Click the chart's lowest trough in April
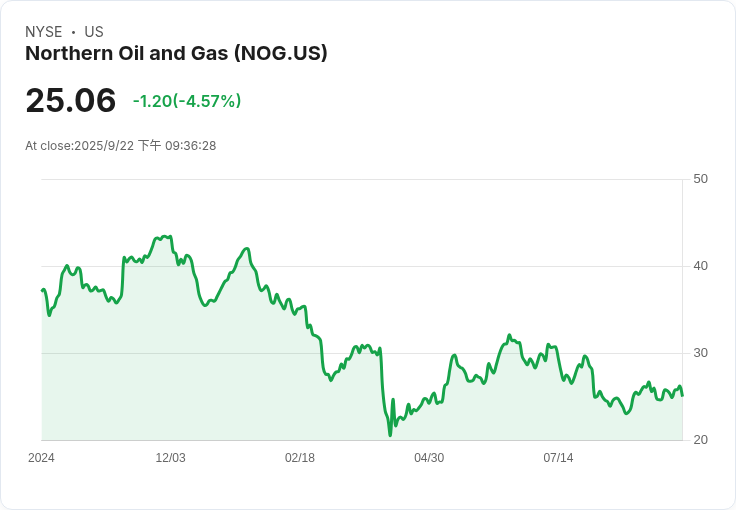 tap(390, 435)
